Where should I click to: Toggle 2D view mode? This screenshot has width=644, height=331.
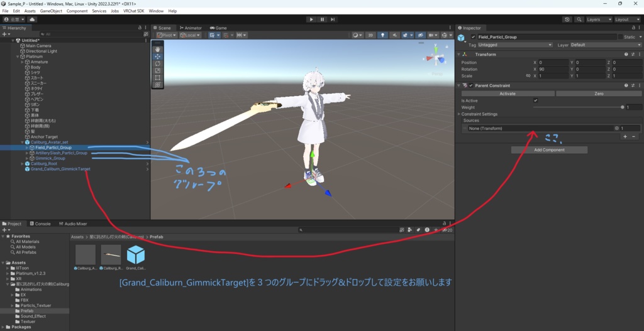pyautogui.click(x=370, y=35)
